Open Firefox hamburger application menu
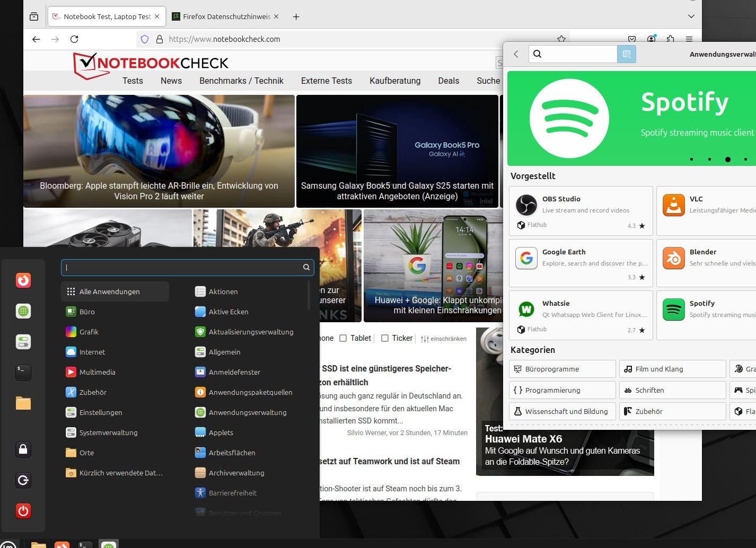Screen dimensions: 756x548 689,39
